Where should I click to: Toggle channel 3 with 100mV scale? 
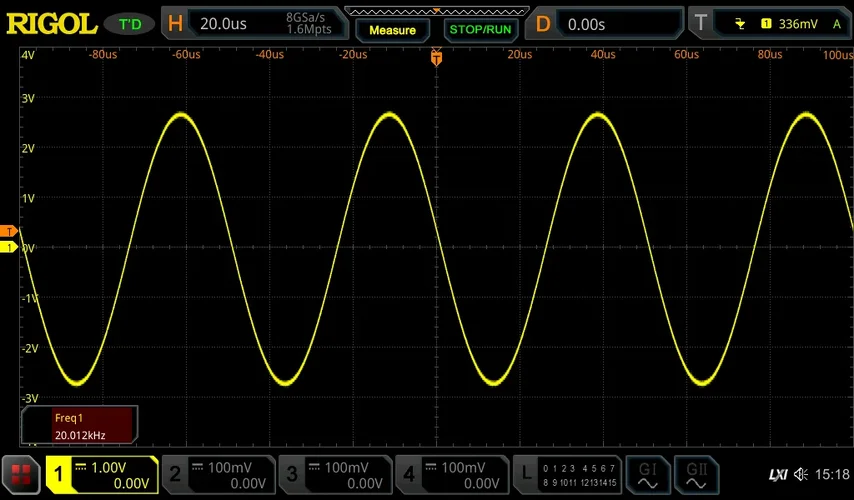[x=336, y=475]
